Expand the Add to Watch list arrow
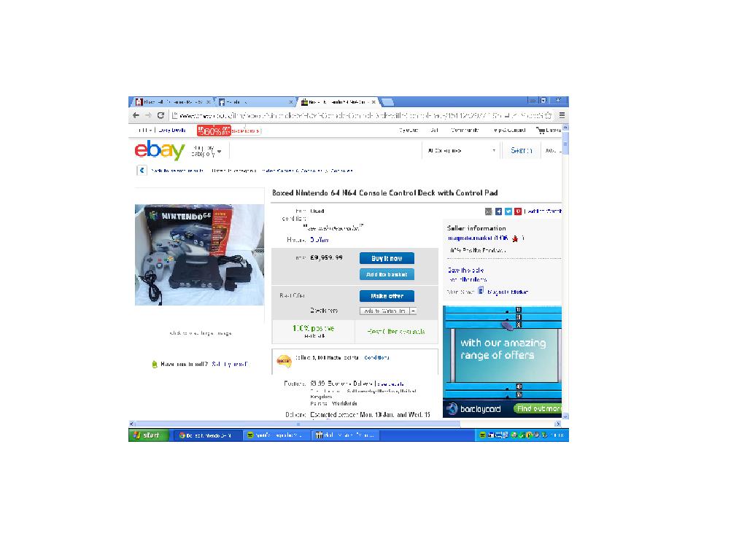The image size is (747, 560). [x=413, y=311]
